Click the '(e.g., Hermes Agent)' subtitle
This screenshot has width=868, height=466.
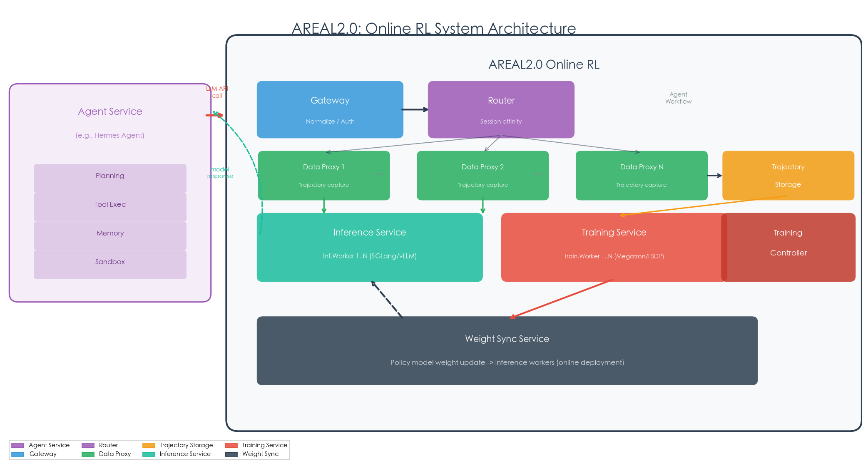pyautogui.click(x=110, y=135)
